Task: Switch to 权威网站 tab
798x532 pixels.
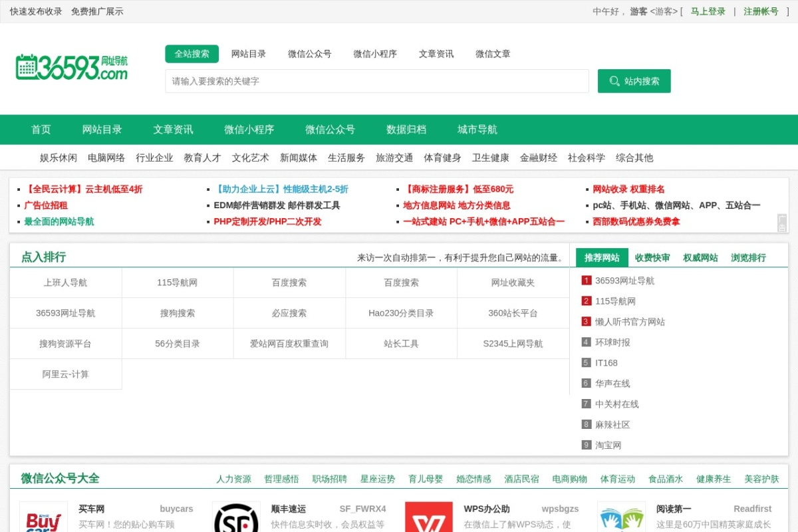Action: point(700,257)
